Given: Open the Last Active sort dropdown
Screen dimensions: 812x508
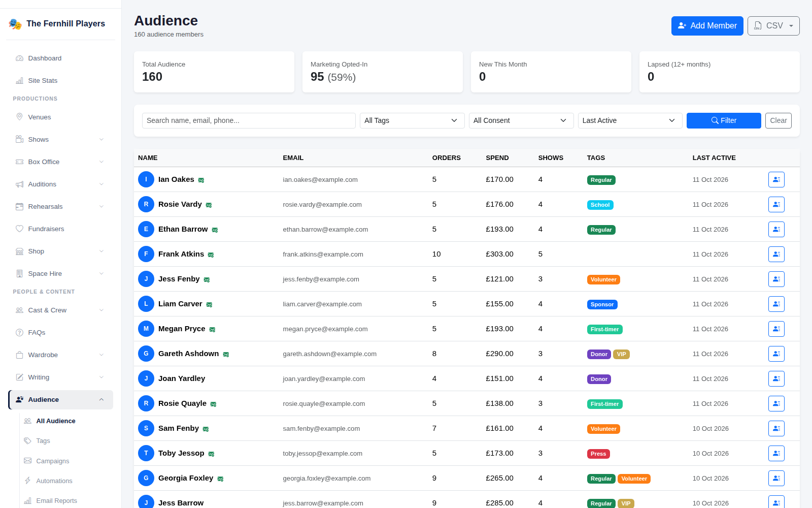Looking at the screenshot, I should tap(630, 120).
